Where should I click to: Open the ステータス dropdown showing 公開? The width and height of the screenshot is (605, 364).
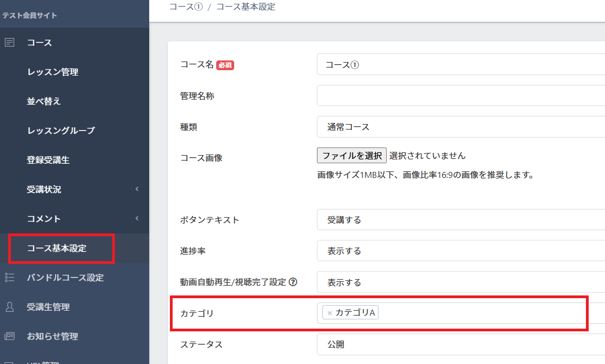click(x=460, y=344)
